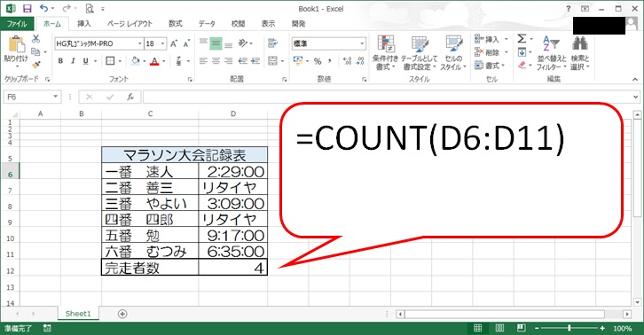Click the Clear eraser icon

[x=522, y=65]
